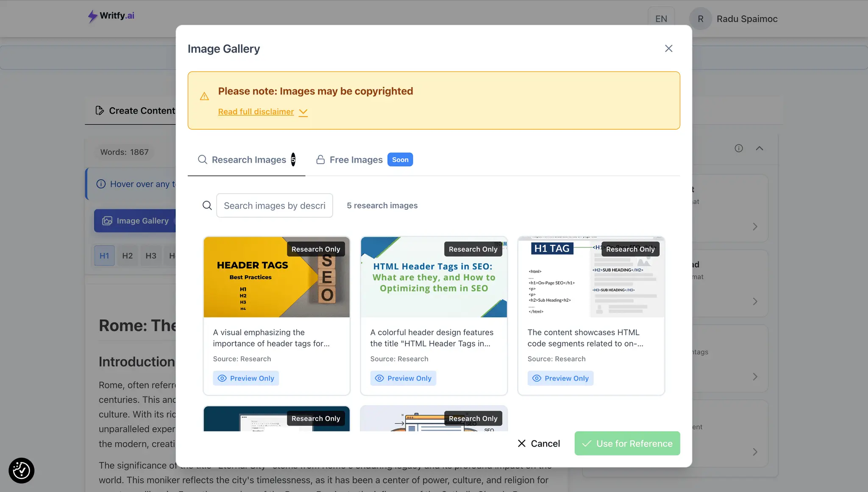Open the EN language selector

tap(661, 19)
